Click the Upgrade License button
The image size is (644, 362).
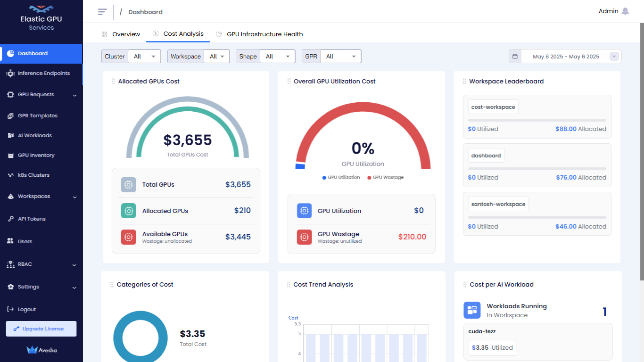[x=41, y=329]
